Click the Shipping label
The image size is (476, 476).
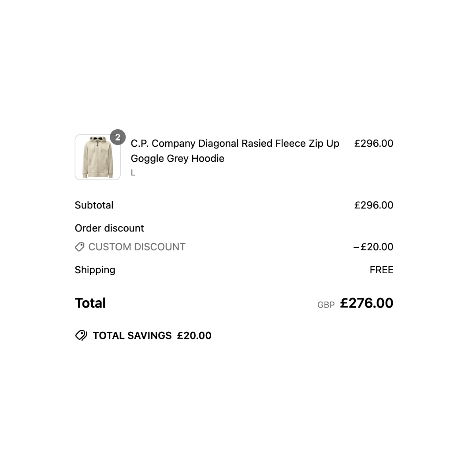pyautogui.click(x=95, y=270)
